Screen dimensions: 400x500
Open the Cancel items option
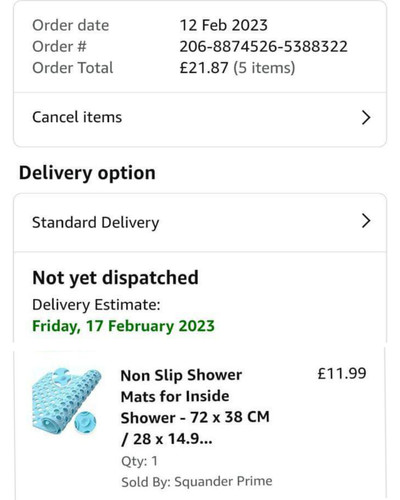(x=200, y=119)
